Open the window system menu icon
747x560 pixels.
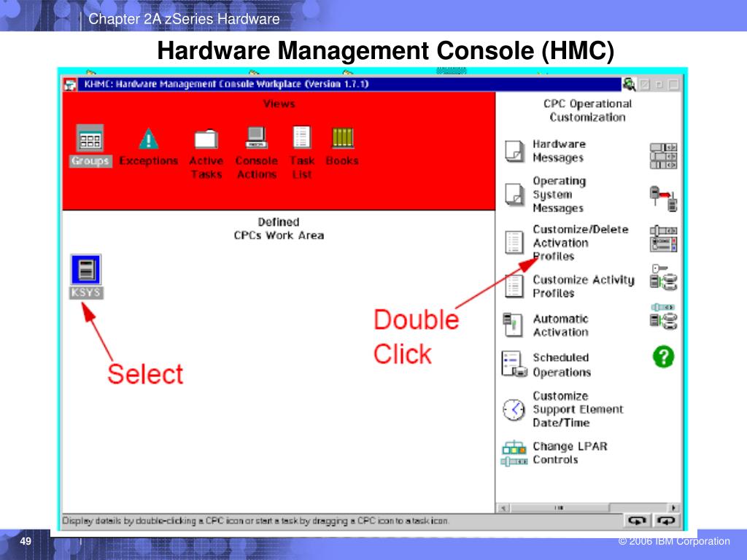(x=70, y=85)
